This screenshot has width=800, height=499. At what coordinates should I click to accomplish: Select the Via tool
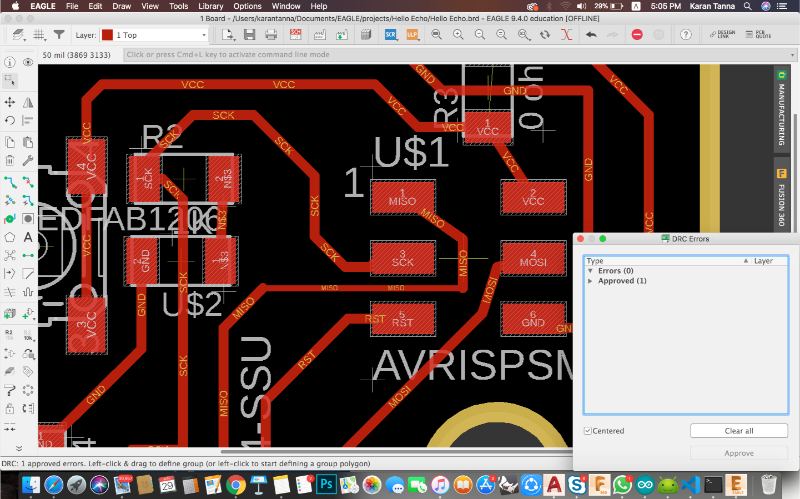pyautogui.click(x=10, y=219)
